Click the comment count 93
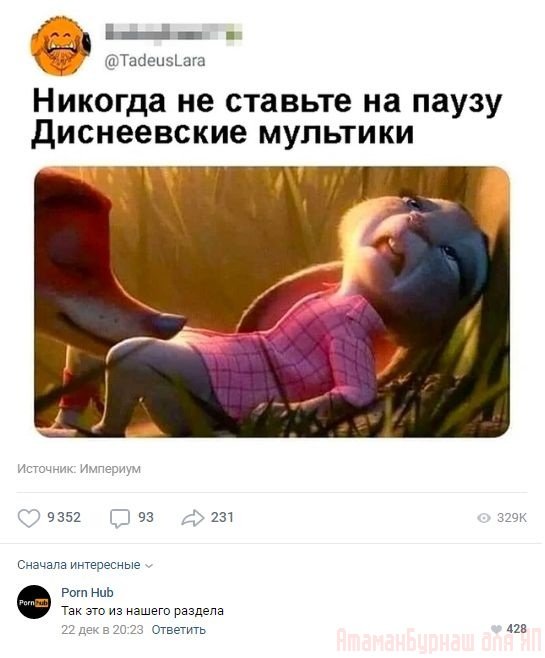The image size is (545, 658). (x=146, y=517)
